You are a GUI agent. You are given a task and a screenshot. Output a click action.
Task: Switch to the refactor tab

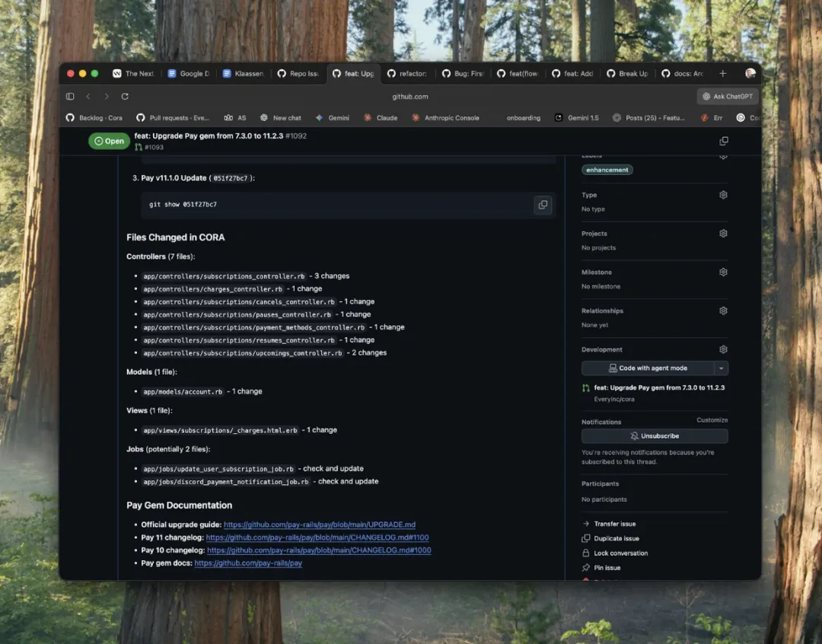point(408,73)
